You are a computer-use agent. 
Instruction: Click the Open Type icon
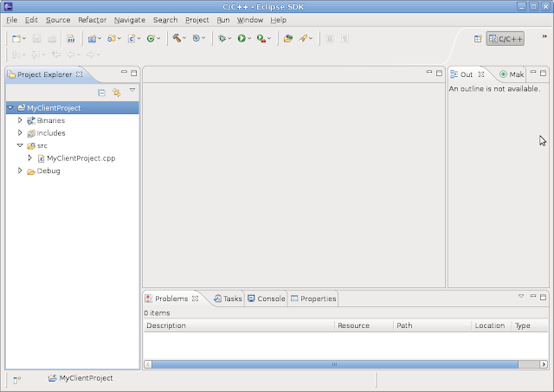click(288, 38)
